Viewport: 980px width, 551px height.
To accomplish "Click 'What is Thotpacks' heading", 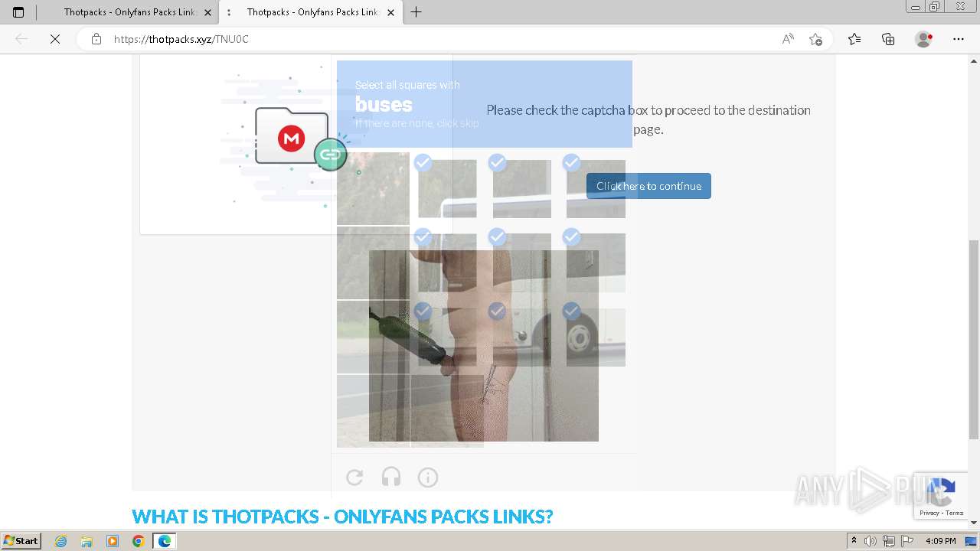I will pos(342,517).
